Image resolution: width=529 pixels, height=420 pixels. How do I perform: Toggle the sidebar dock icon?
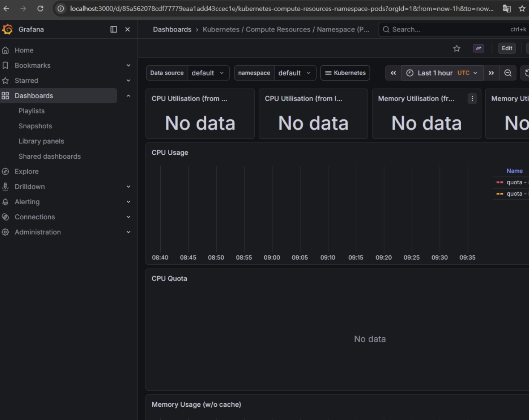click(x=114, y=29)
